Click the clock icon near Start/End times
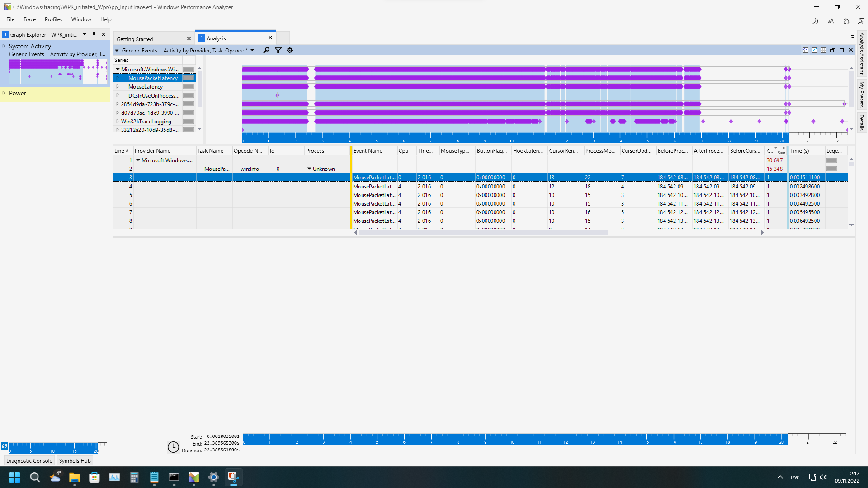This screenshot has height=488, width=868. [x=173, y=447]
